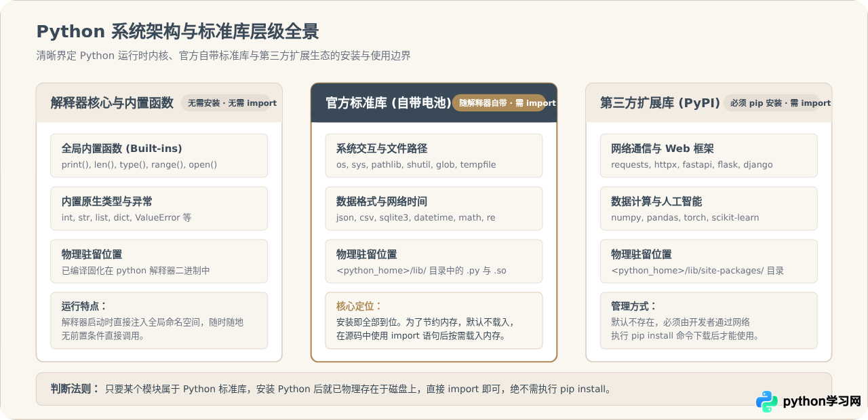Select the '官方标准库 (自带电池)' header
868x420 pixels.
389,103
